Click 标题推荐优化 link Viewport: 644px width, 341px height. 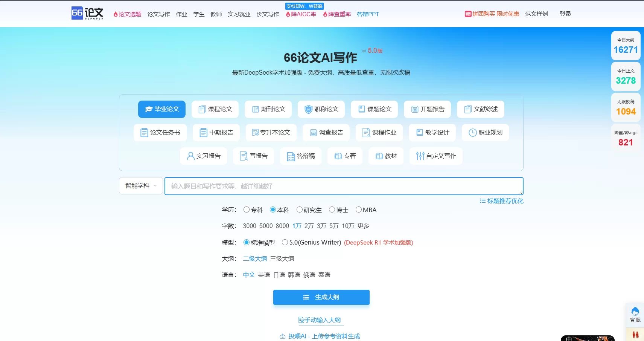click(502, 201)
